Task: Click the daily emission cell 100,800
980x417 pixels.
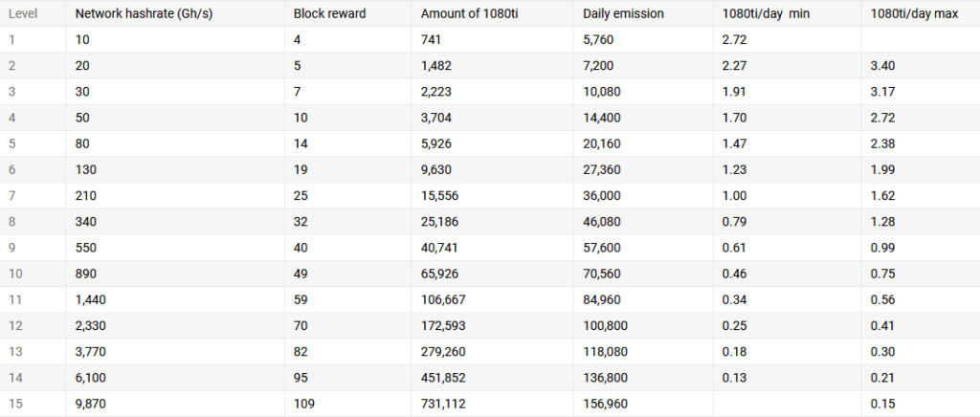Action: point(643,326)
